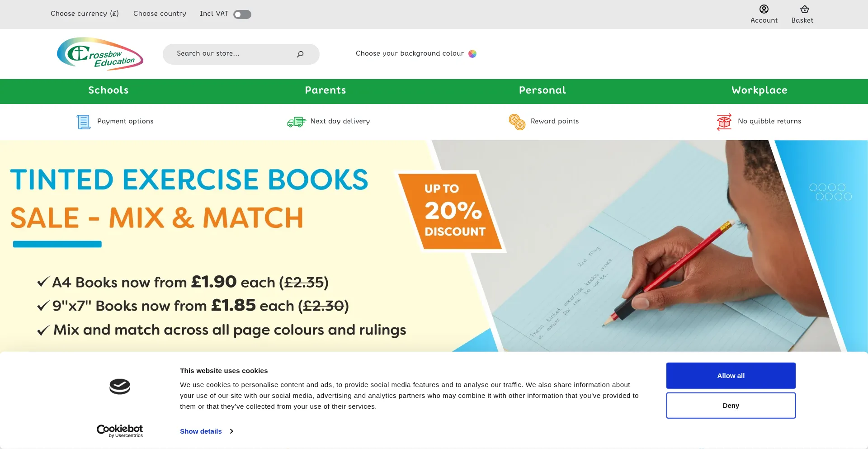The image size is (868, 449).
Task: Click the Next day delivery truck icon
Action: 297,122
